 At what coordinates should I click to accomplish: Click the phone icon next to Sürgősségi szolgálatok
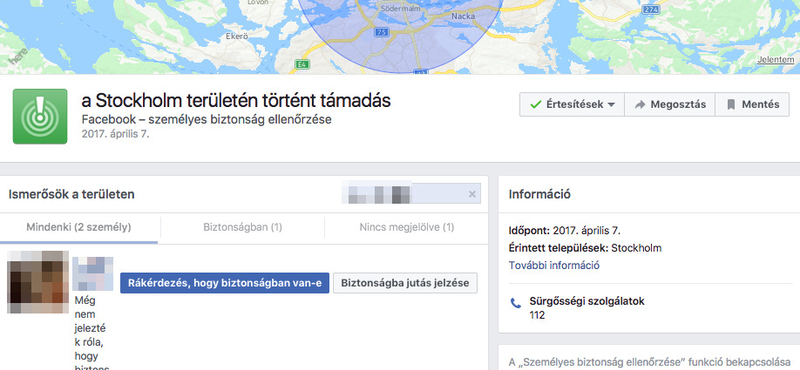click(x=516, y=304)
